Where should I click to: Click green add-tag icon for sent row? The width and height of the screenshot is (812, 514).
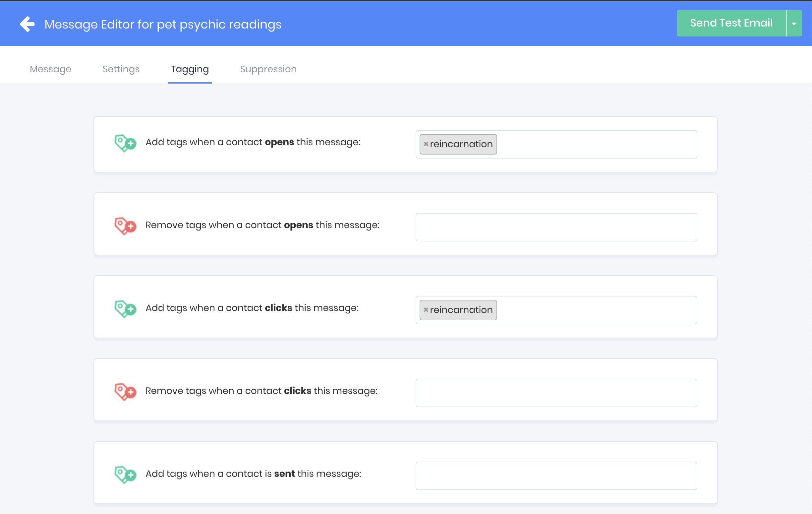click(x=125, y=475)
